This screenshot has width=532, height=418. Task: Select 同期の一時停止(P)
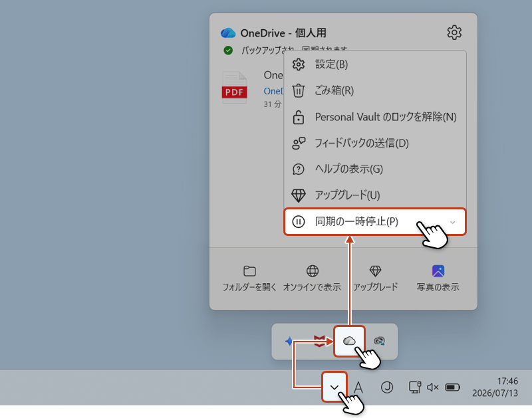tap(375, 222)
